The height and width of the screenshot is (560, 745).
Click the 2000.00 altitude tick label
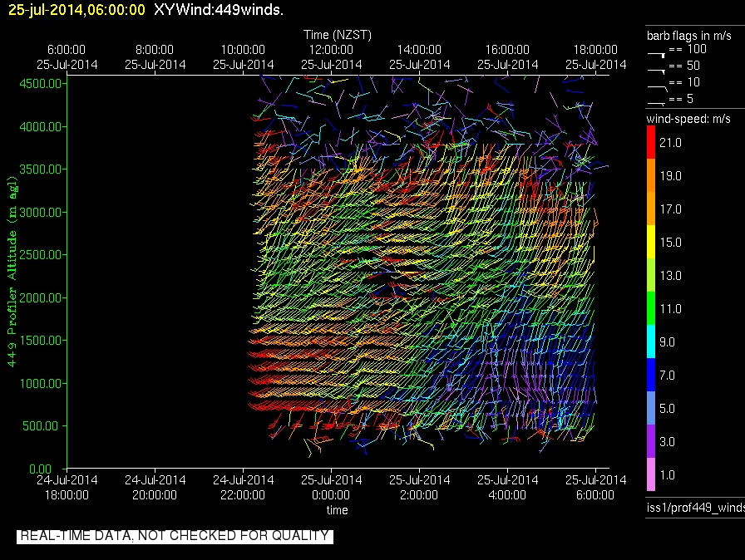41,297
